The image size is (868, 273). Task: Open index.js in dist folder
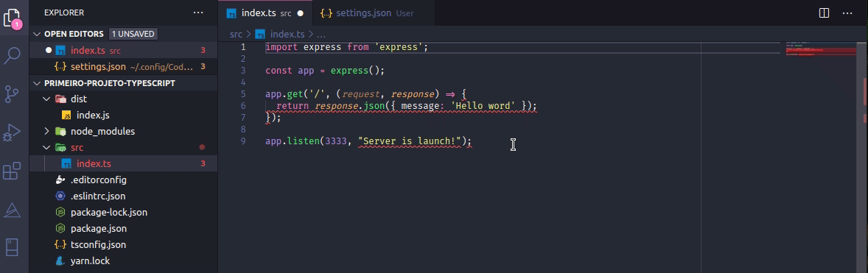(124, 116)
